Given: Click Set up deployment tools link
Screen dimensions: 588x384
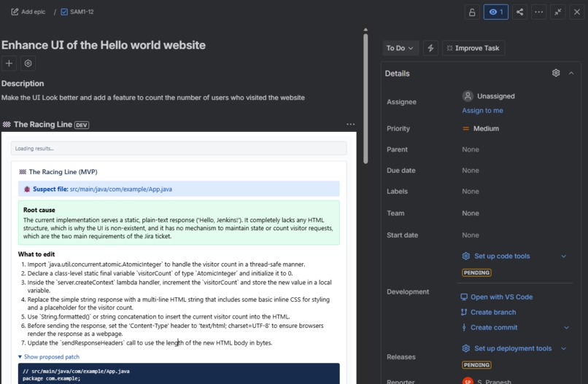Looking at the screenshot, I should [513, 348].
